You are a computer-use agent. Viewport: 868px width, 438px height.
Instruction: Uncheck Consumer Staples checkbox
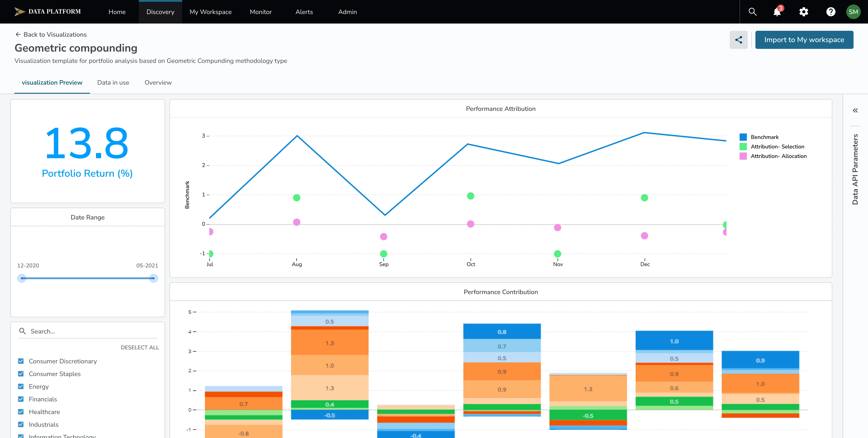(21, 374)
